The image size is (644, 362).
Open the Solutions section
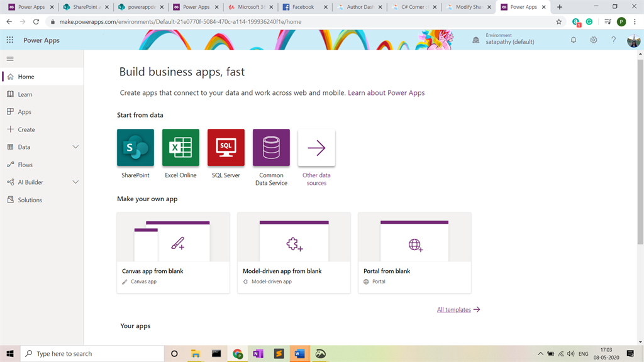click(x=30, y=199)
